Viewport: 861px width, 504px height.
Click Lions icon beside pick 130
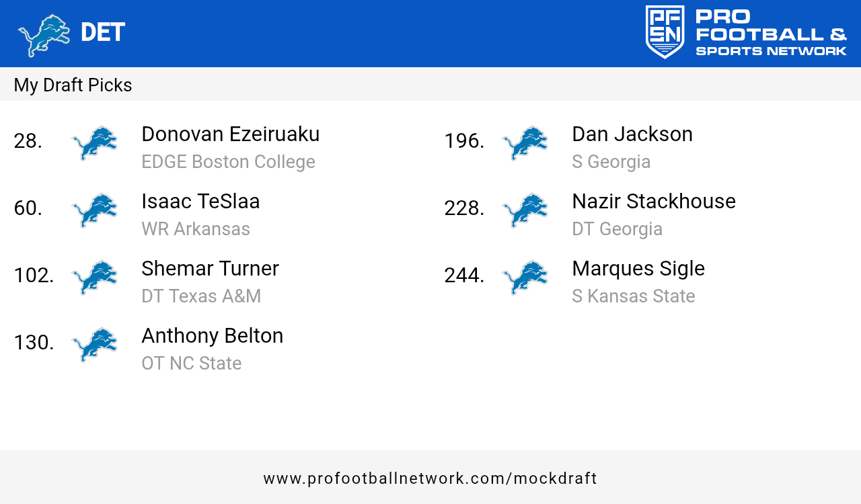pos(95,344)
